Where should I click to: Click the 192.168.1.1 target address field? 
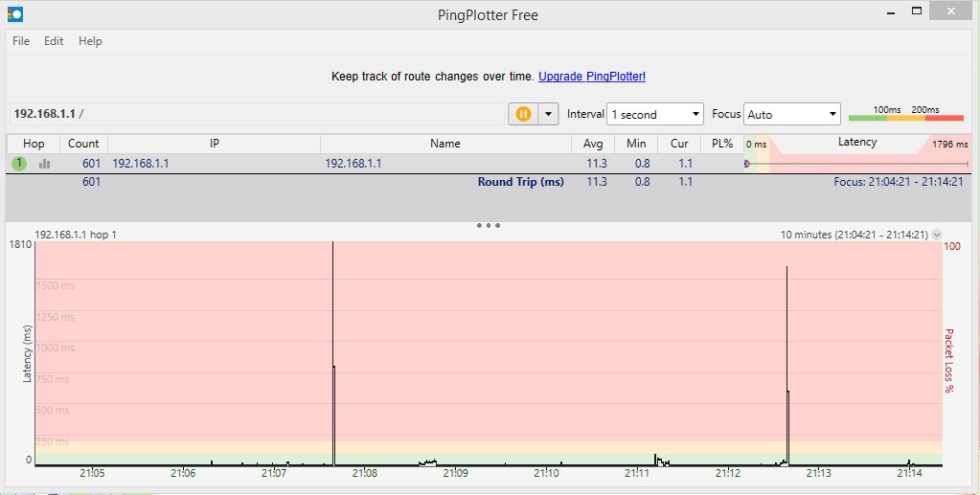pos(257,114)
